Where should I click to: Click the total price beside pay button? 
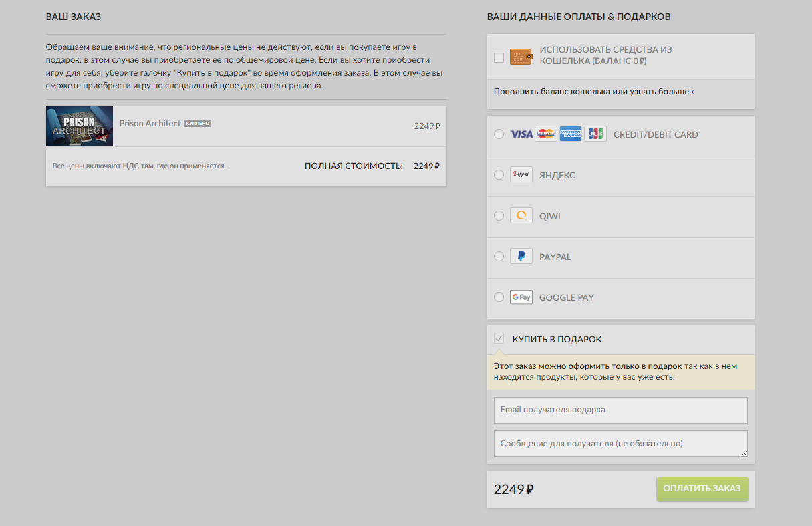(513, 489)
